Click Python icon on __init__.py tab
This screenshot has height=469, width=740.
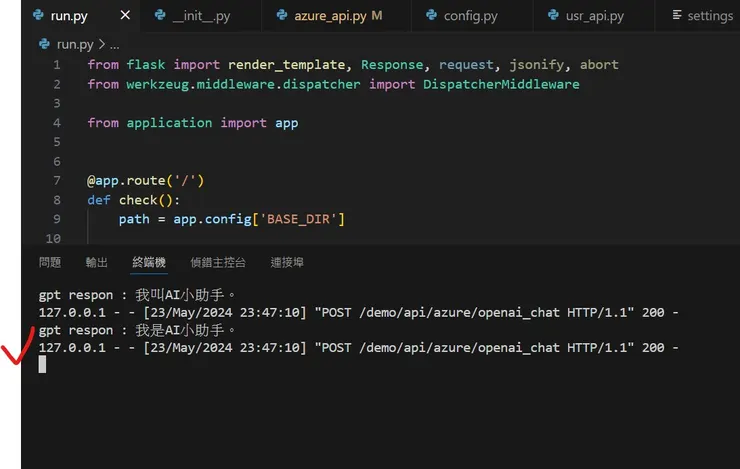pos(160,15)
